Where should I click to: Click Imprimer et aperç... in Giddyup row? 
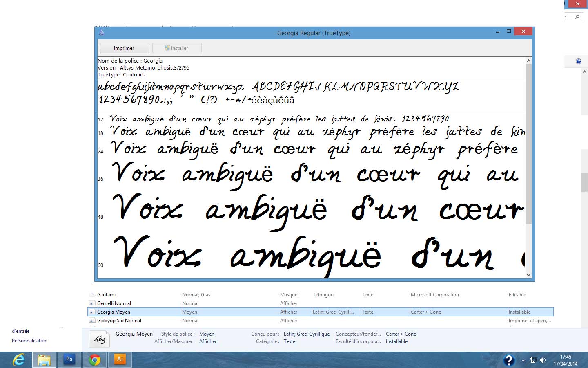(x=530, y=321)
